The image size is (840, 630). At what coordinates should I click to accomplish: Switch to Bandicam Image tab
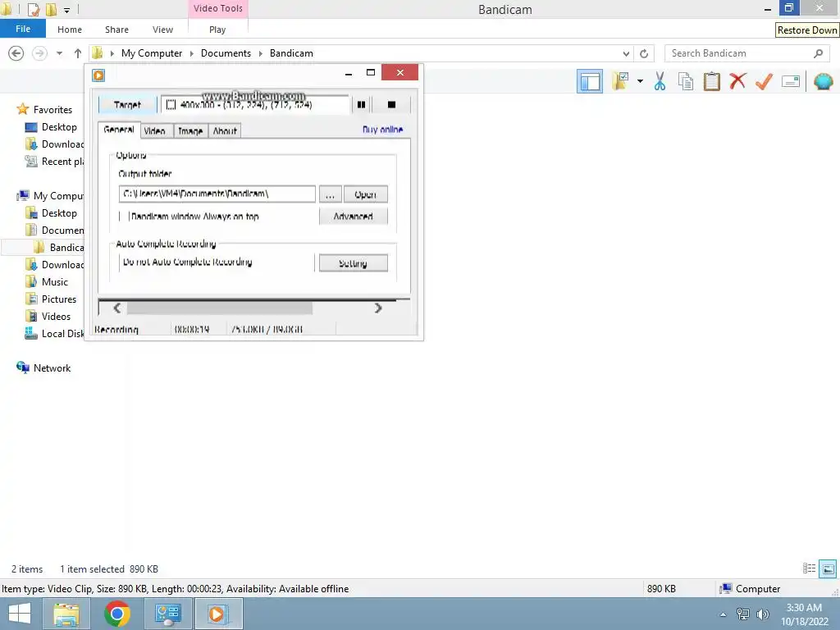tap(190, 130)
